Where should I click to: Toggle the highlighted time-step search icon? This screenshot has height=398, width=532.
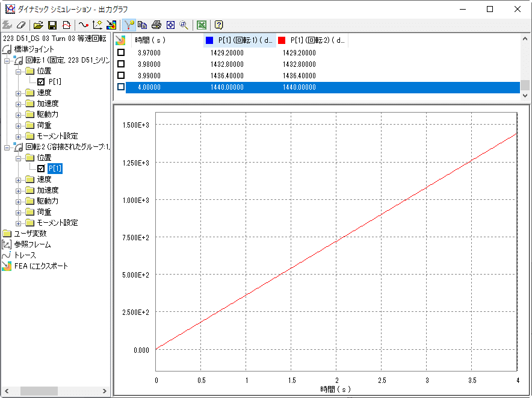tap(129, 25)
